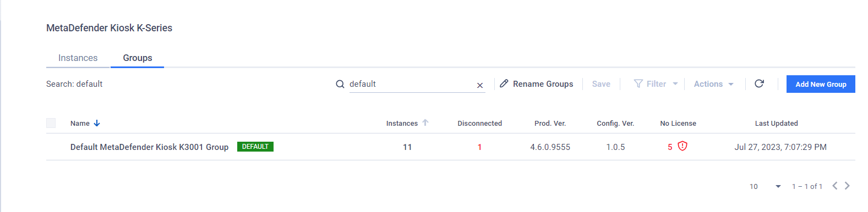Open the Actions dropdown

(713, 84)
